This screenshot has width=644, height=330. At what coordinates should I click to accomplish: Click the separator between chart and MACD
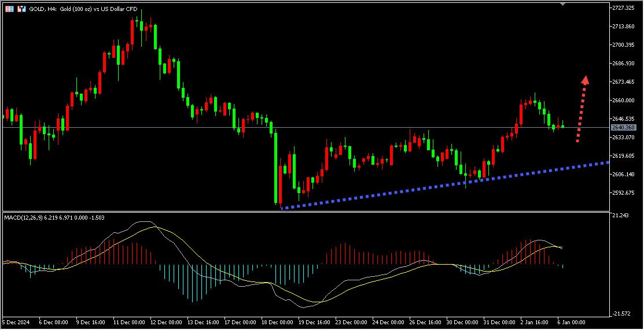306,212
